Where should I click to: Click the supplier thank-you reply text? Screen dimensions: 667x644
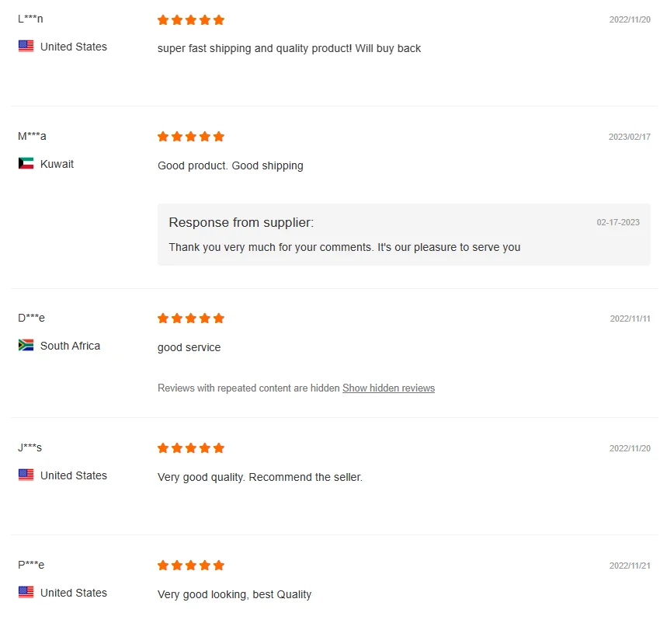pos(344,247)
